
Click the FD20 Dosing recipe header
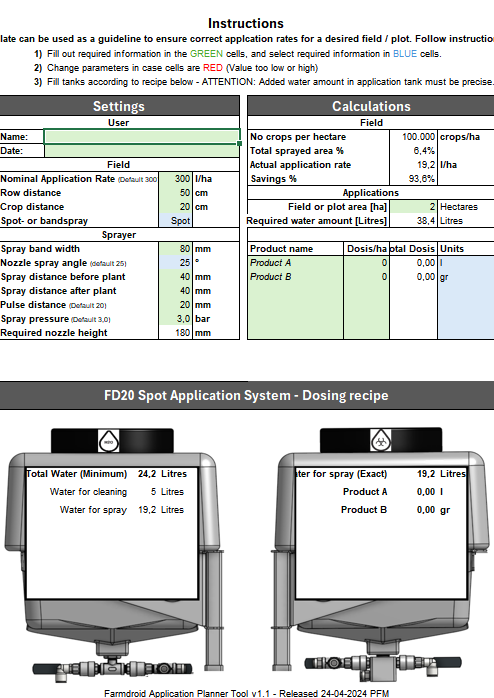tap(247, 395)
